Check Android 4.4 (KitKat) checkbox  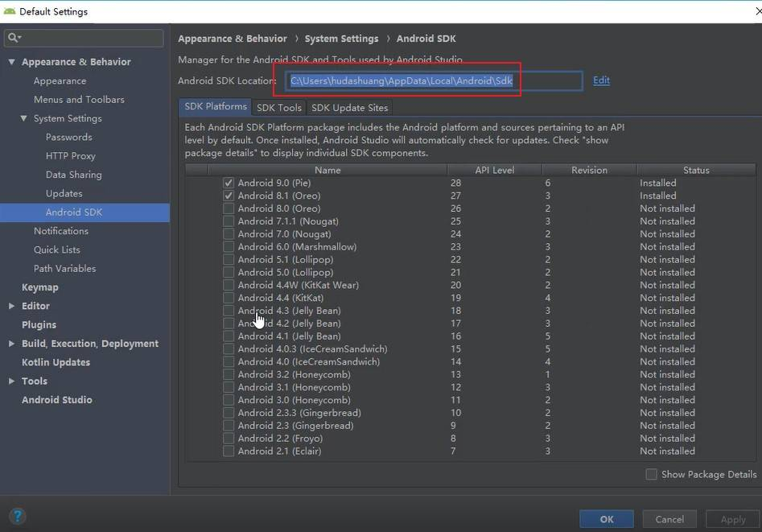click(229, 298)
